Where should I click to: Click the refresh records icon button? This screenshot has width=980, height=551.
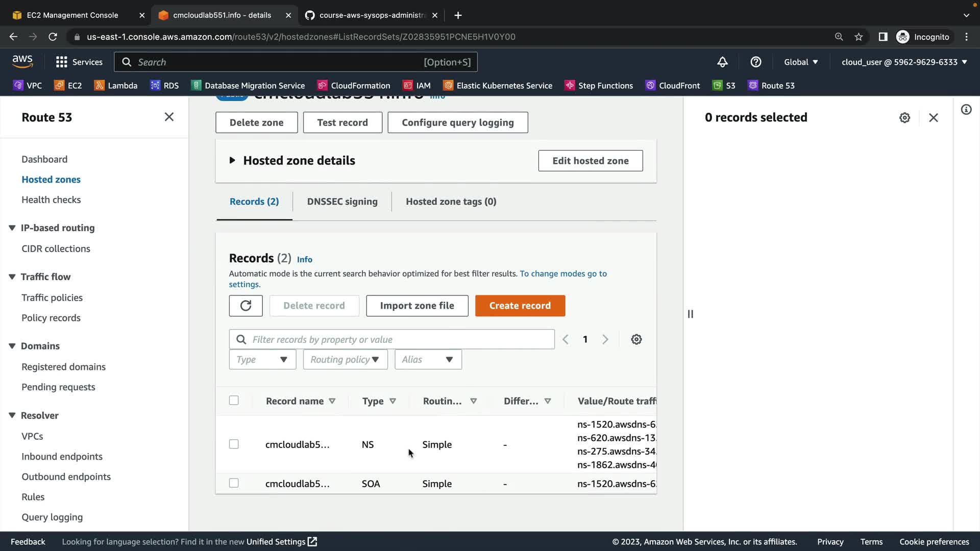click(x=246, y=306)
